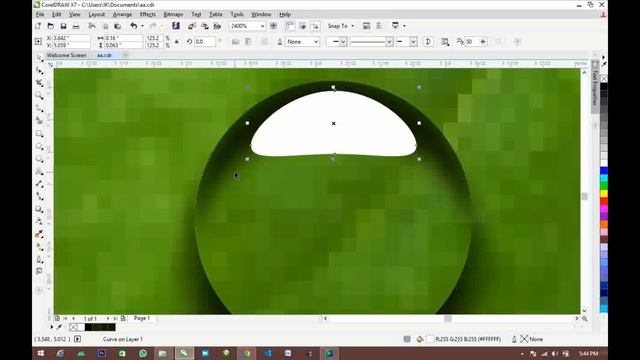This screenshot has height=360, width=640.
Task: Select the Drop Shadow tool
Action: coord(39,209)
